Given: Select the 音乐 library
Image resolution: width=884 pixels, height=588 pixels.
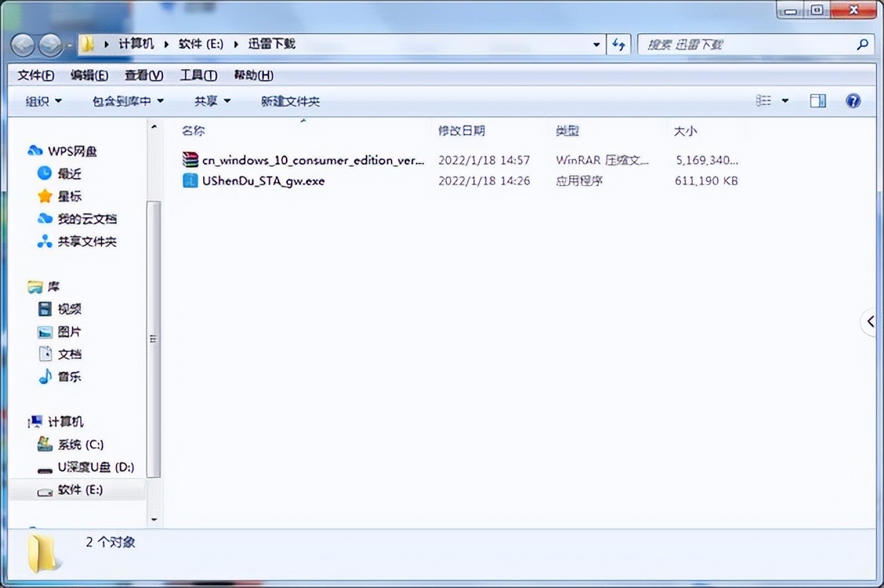Looking at the screenshot, I should (x=70, y=377).
